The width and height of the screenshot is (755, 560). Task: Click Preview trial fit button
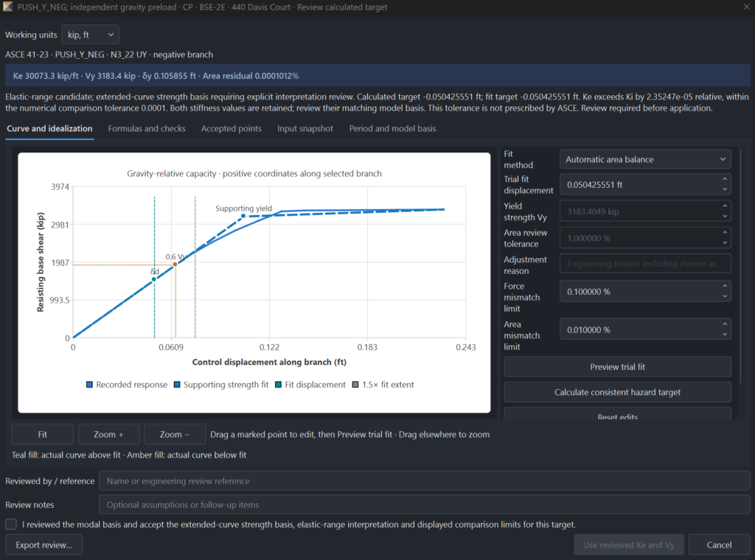(617, 367)
